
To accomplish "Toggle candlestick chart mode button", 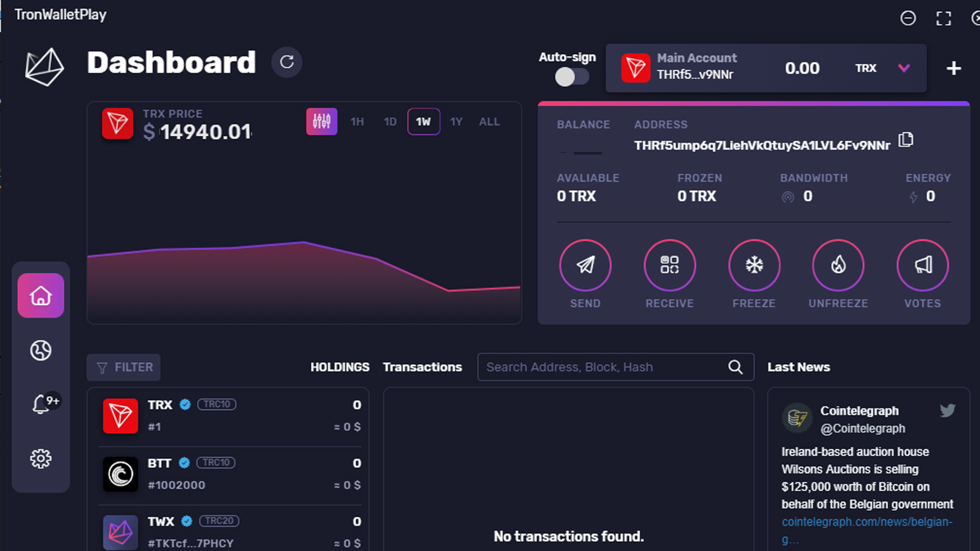I will click(322, 121).
